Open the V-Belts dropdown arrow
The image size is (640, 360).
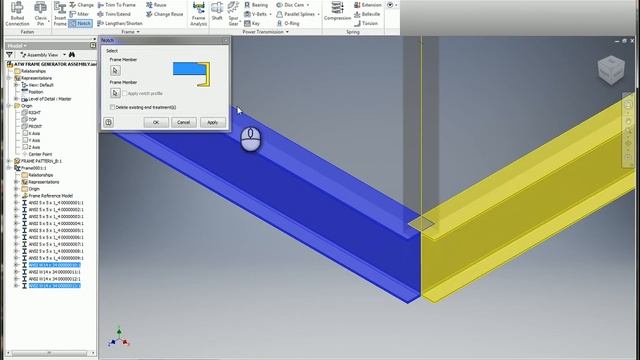270,14
